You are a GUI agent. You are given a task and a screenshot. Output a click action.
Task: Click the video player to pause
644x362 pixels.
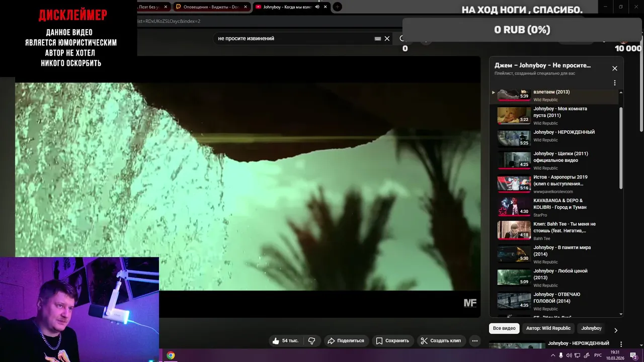coord(248,187)
